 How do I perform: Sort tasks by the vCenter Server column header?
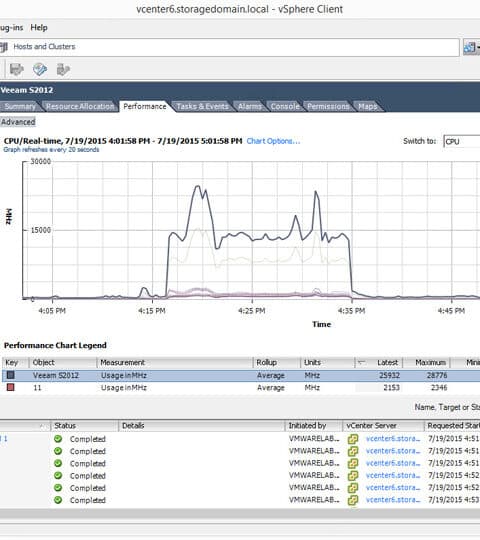coord(383,426)
